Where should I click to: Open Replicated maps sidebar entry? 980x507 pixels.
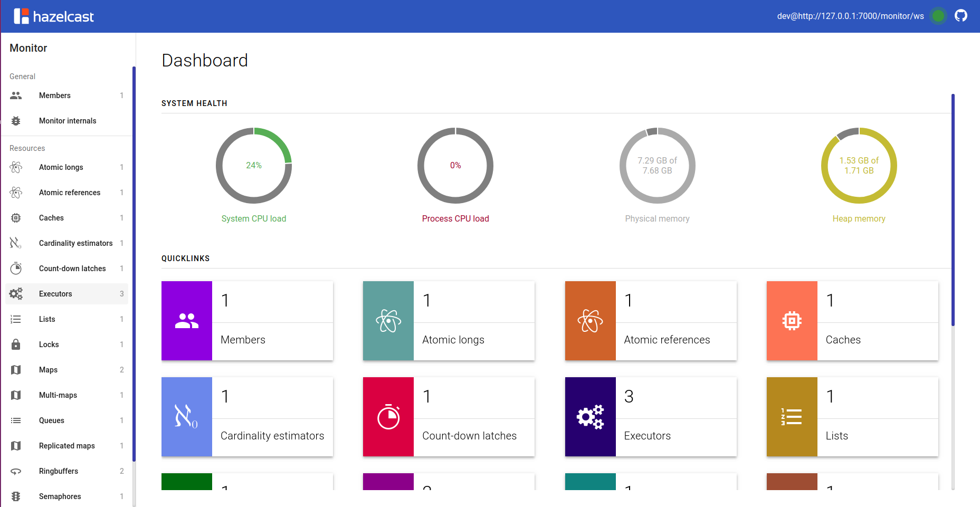66,446
